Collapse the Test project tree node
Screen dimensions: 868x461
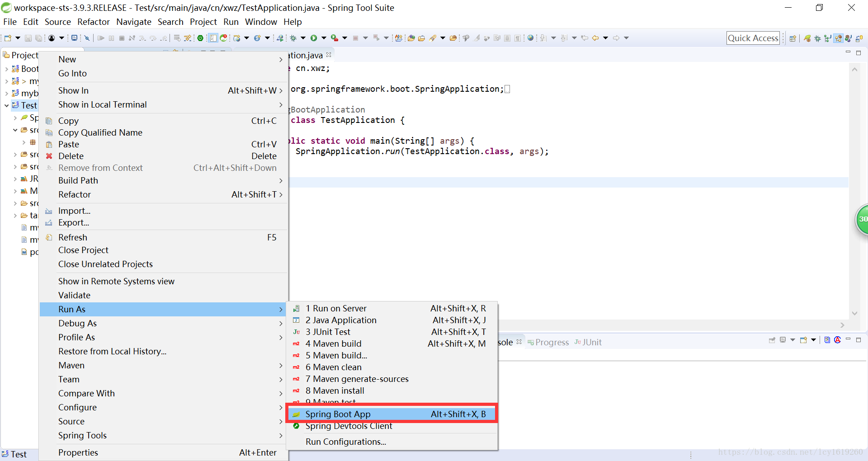tap(6, 105)
